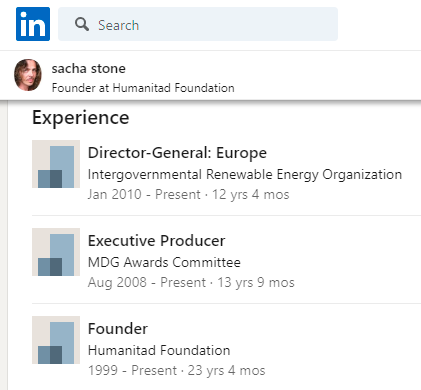The width and height of the screenshot is (421, 390).
Task: Open the company logo beside the Founder position
Action: click(x=56, y=340)
